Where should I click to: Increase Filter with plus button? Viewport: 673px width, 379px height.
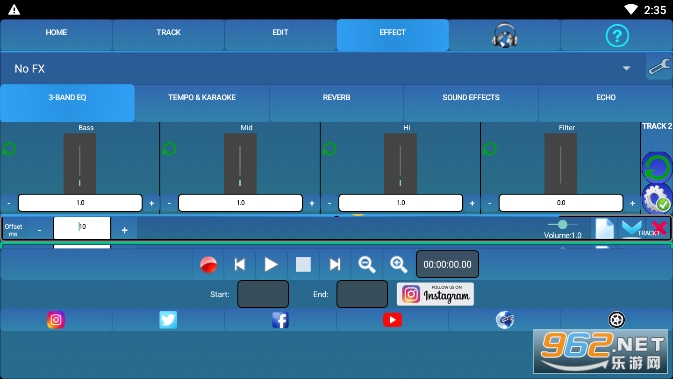tap(632, 203)
